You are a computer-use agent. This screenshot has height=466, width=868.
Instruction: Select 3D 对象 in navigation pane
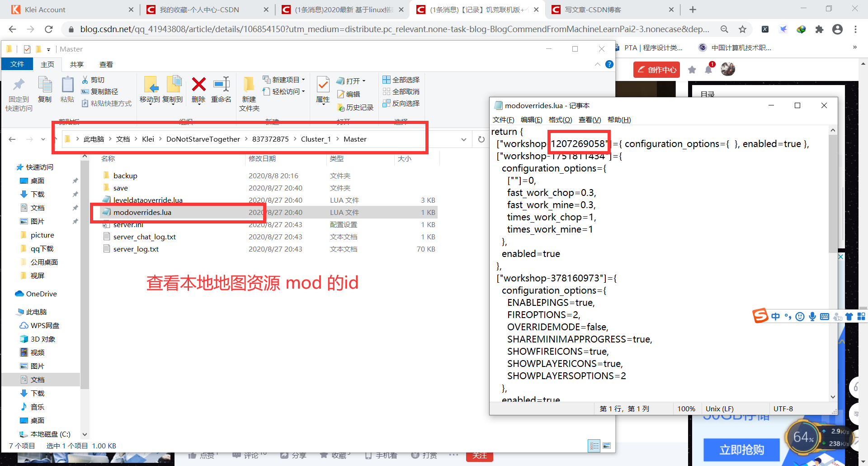(38, 339)
